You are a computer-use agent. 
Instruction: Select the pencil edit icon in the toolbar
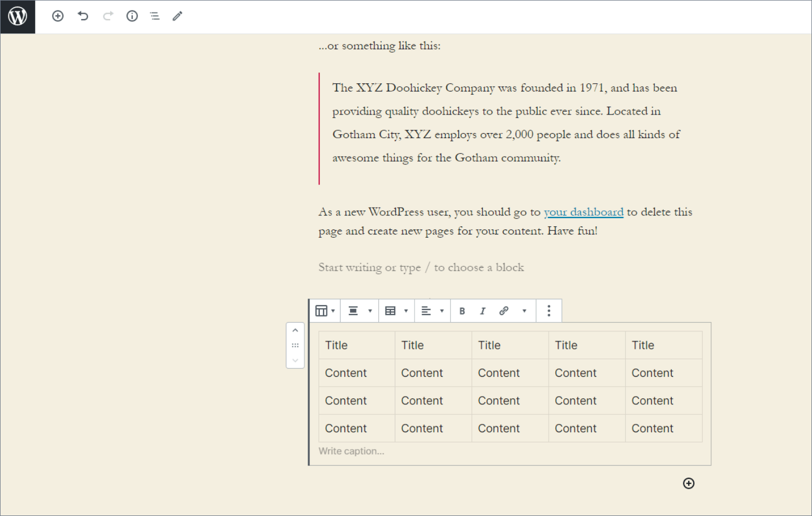[x=177, y=16]
